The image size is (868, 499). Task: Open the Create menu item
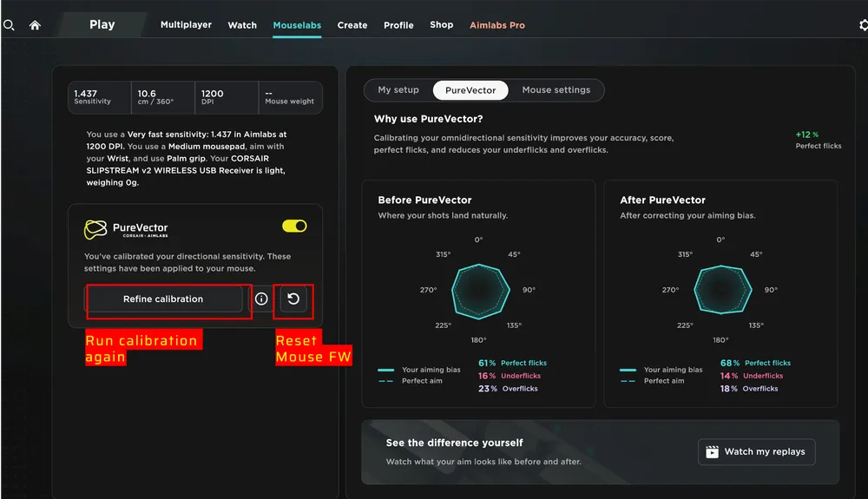[352, 25]
